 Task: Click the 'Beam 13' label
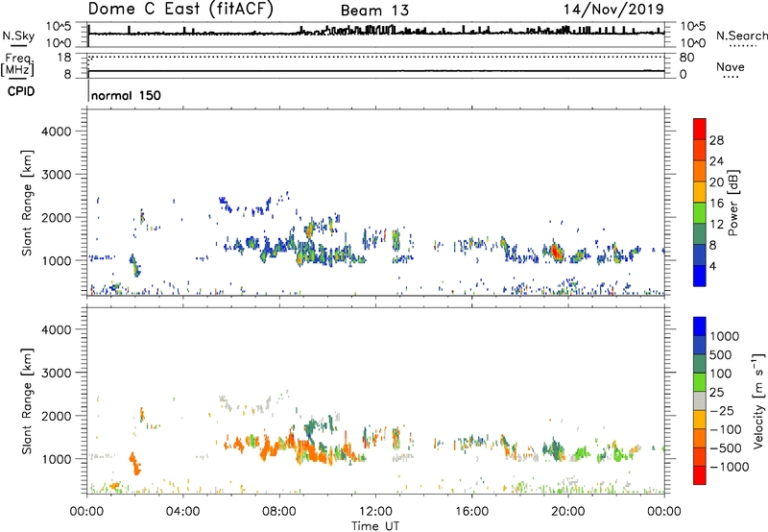pos(374,11)
